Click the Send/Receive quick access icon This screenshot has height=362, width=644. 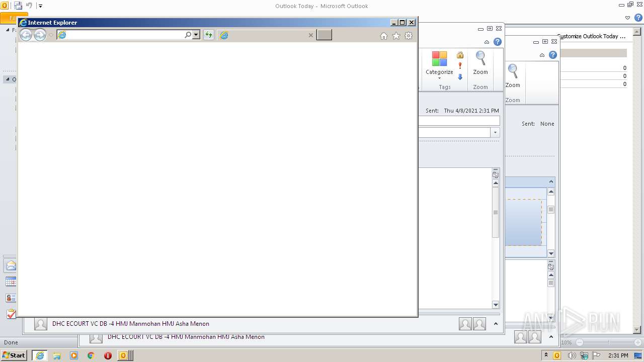[x=18, y=6]
